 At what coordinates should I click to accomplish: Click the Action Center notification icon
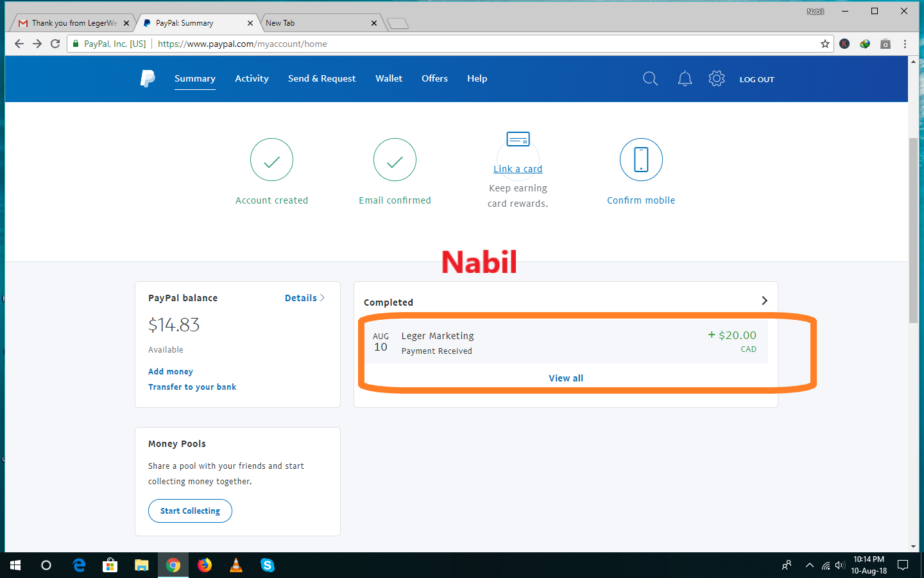(x=903, y=565)
